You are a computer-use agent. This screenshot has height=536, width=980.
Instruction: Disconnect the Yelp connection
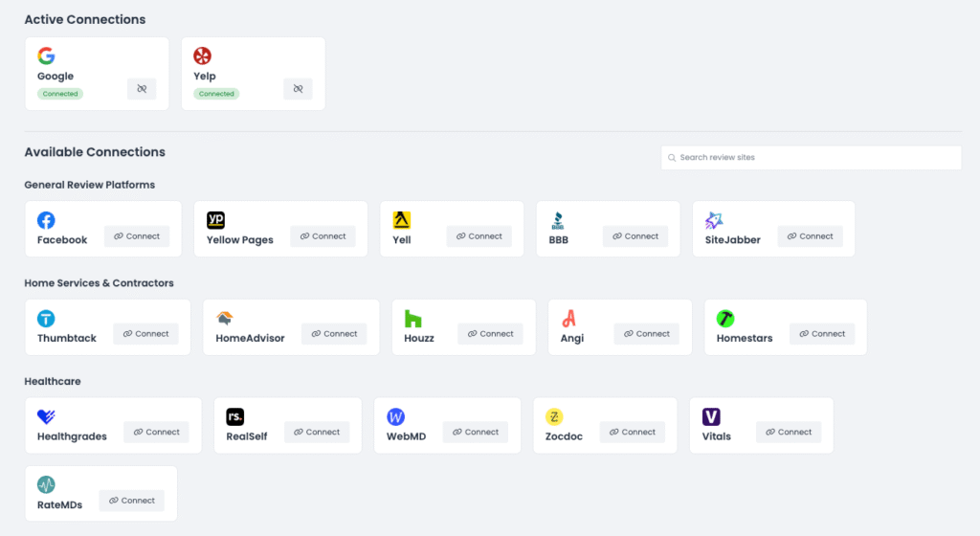298,89
